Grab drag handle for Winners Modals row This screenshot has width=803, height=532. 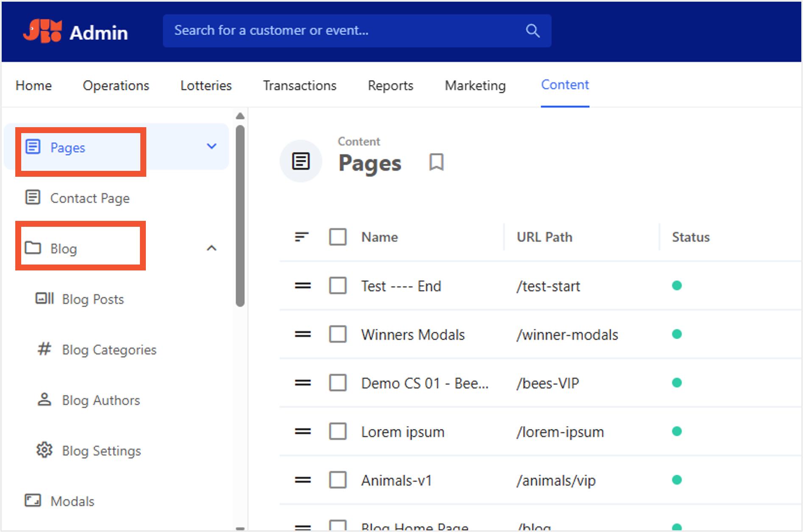click(303, 334)
